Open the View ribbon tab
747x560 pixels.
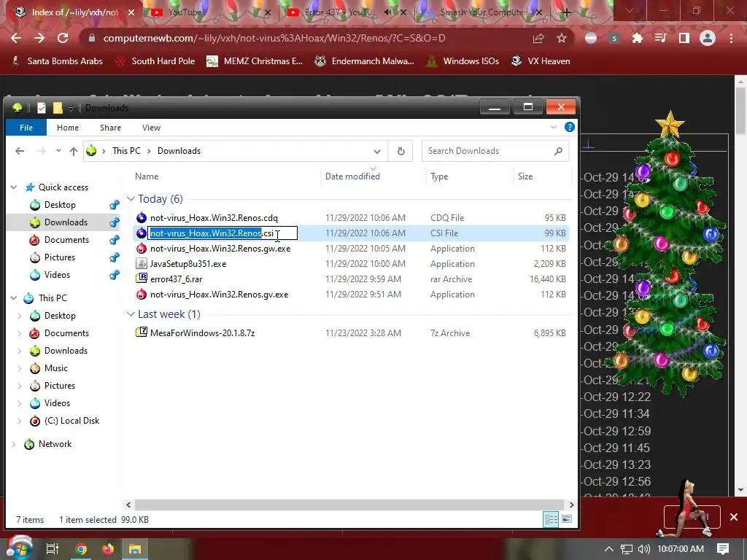[151, 128]
